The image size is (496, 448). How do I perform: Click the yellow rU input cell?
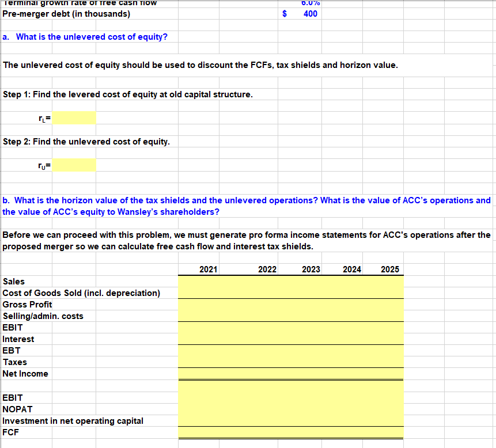[73, 165]
